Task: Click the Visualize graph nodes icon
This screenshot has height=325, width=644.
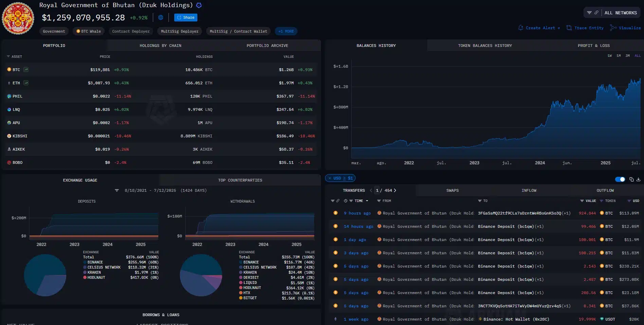Action: tap(613, 28)
